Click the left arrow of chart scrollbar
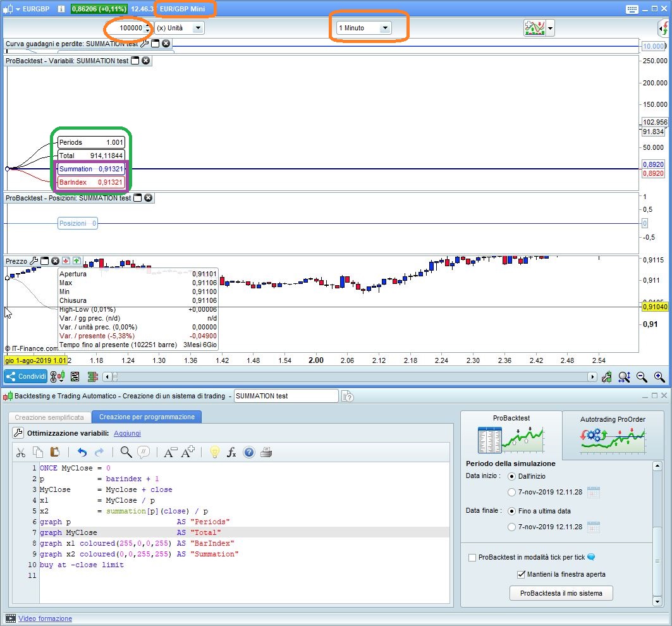 pyautogui.click(x=107, y=377)
